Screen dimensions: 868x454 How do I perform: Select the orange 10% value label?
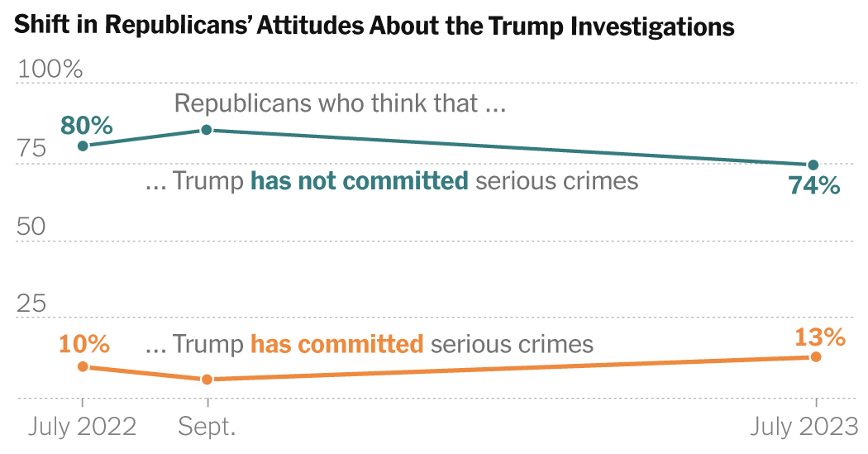point(84,342)
